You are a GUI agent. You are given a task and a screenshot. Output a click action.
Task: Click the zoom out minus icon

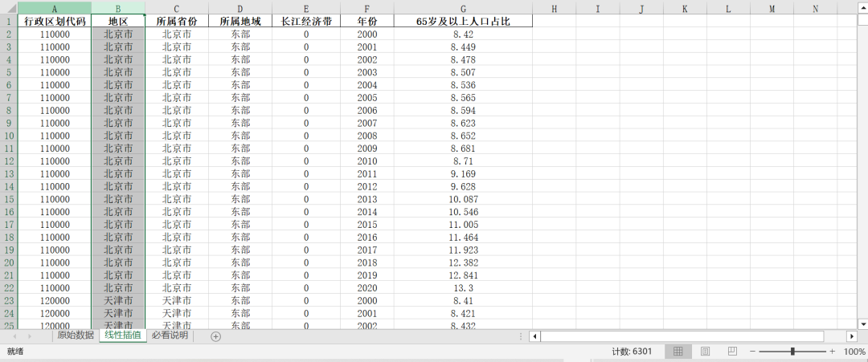[753, 352]
